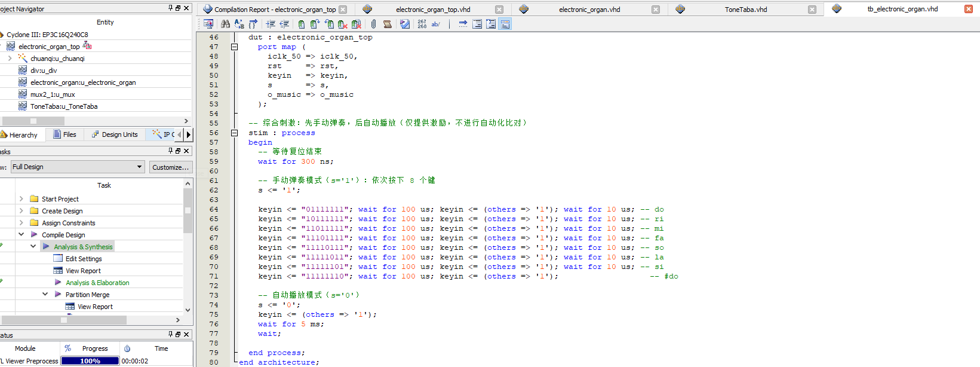Click the increase indent icon
Viewport: 980px width, 367px height.
point(271,24)
